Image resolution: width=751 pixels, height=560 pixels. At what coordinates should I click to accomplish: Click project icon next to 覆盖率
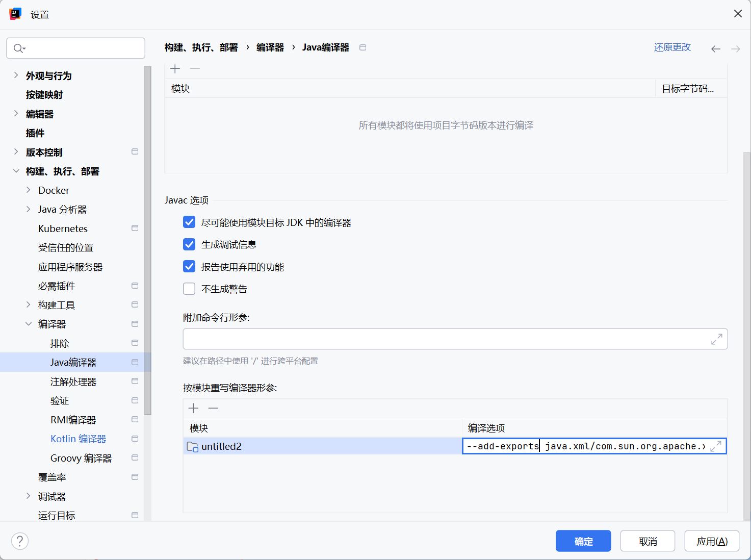point(135,477)
